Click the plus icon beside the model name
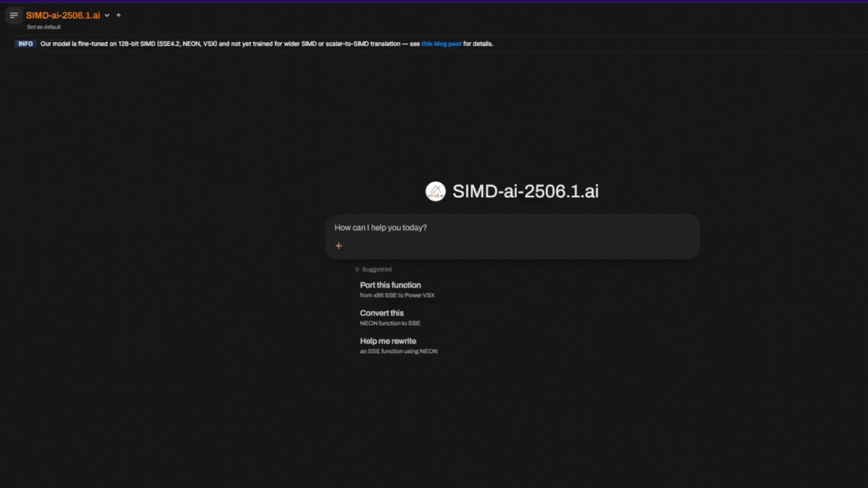This screenshot has height=488, width=868. click(118, 15)
